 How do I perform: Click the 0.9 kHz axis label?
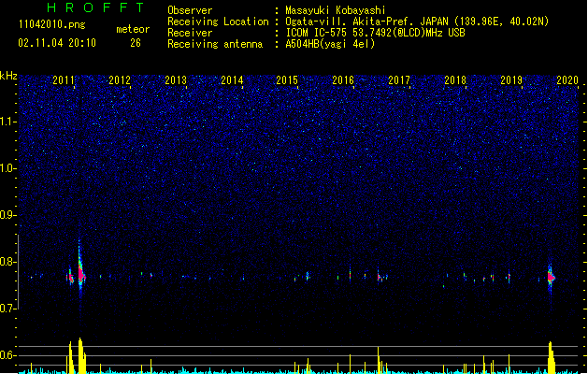(x=7, y=215)
